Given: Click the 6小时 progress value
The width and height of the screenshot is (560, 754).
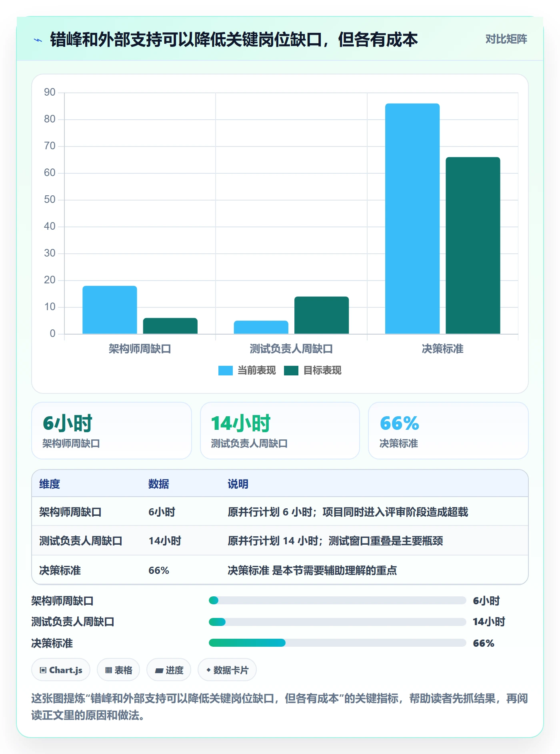Looking at the screenshot, I should click(x=486, y=601).
